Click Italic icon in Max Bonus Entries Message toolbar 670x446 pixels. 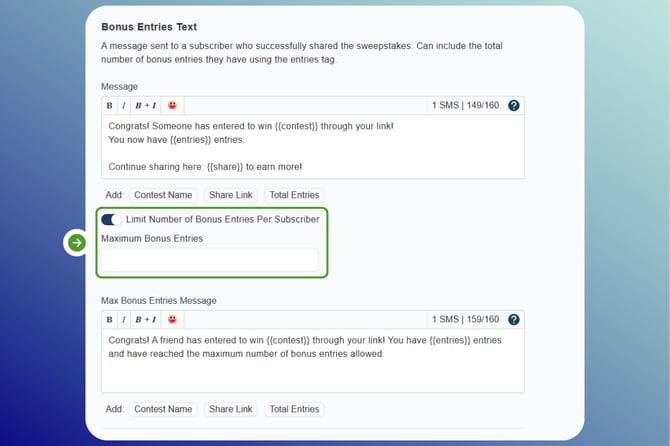[123, 319]
